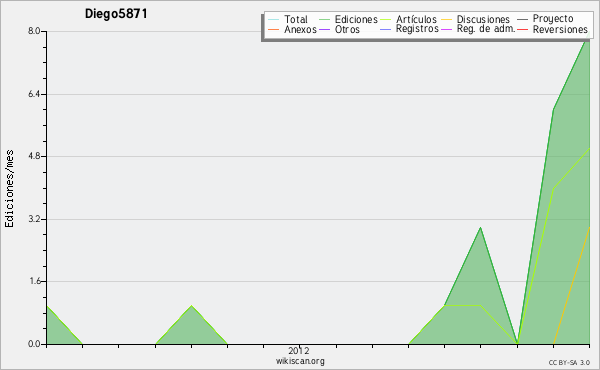Click the 2012 x-axis label

click(x=299, y=350)
